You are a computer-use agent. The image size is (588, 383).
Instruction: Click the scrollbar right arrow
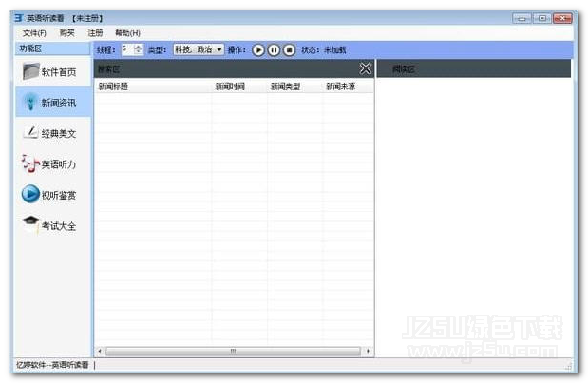click(368, 351)
